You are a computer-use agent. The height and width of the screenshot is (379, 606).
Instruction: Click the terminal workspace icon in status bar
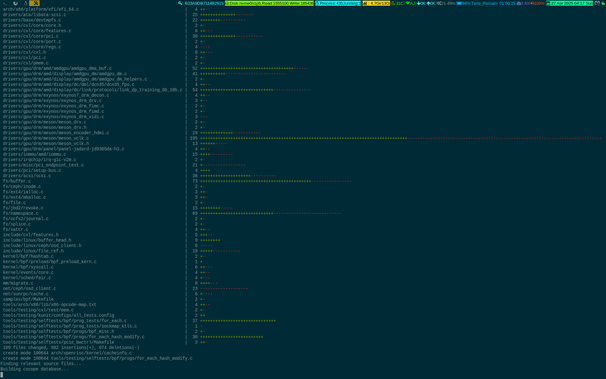[x=5, y=3]
